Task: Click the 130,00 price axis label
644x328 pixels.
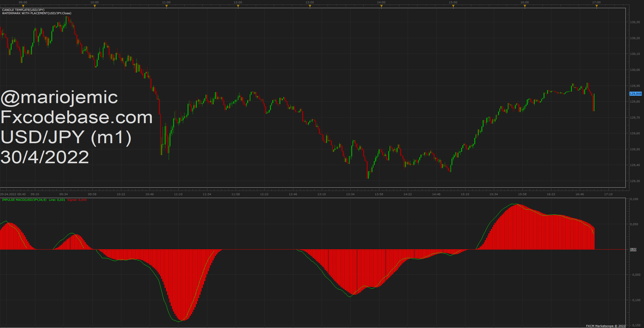Action: [x=635, y=70]
